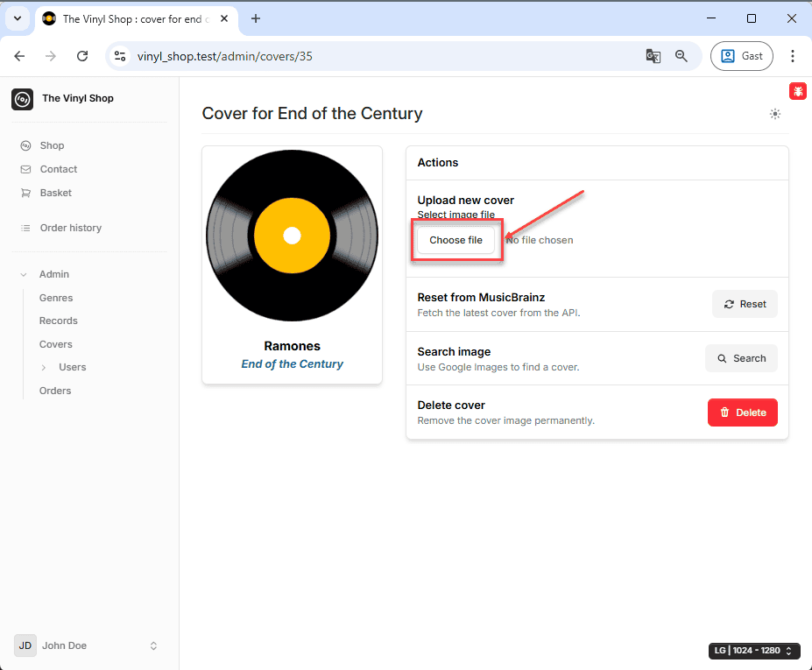Open the John Doe user menu
This screenshot has height=670, width=812.
click(87, 645)
